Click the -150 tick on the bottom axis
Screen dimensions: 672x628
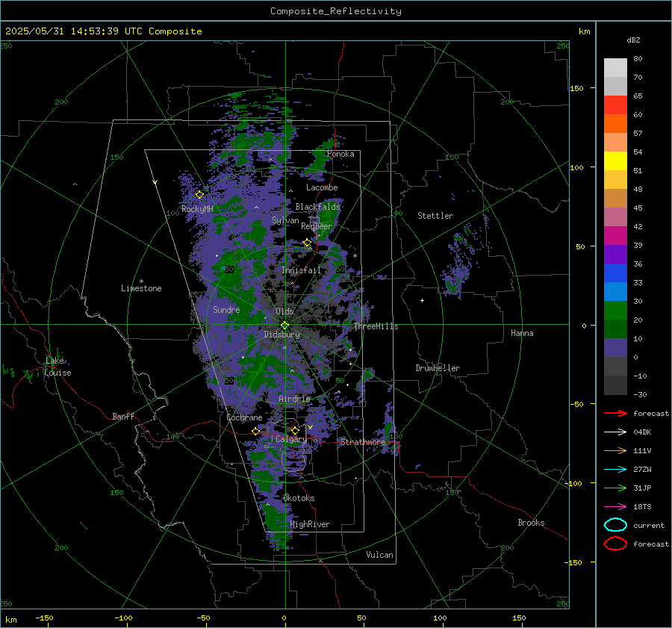pos(44,618)
